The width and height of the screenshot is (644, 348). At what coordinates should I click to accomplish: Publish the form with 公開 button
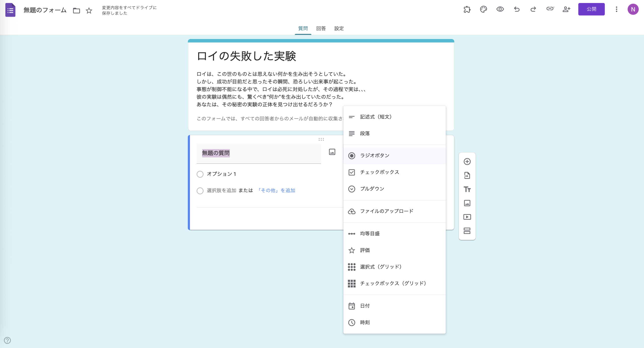[592, 9]
